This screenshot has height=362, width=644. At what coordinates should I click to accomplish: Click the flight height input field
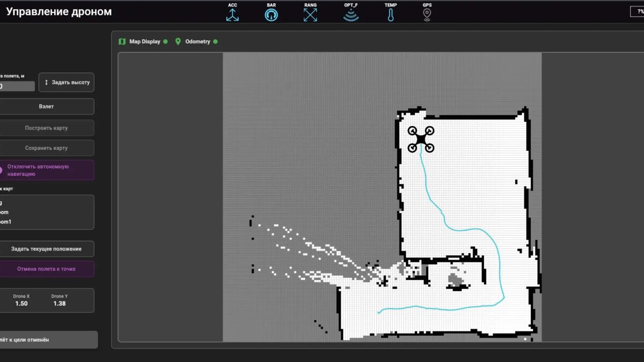coord(17,86)
